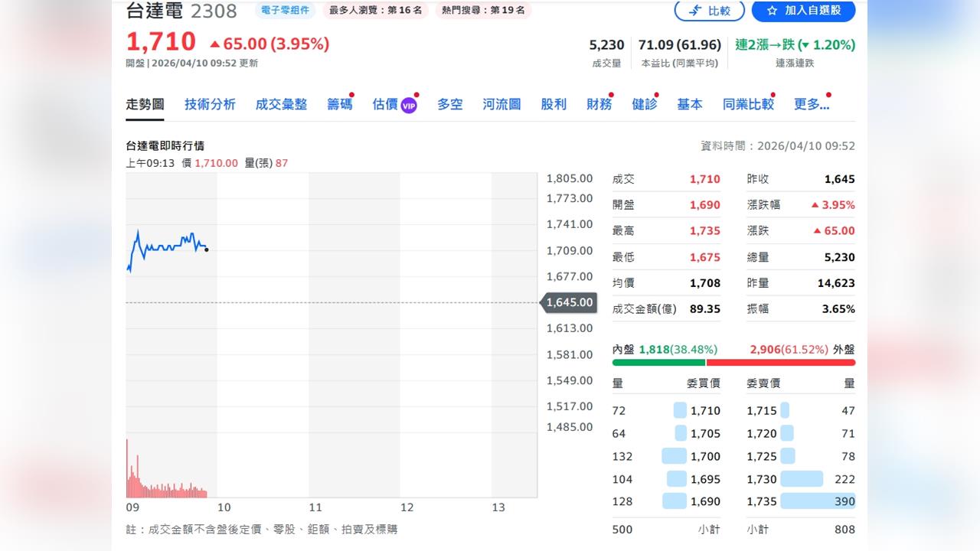980x551 pixels.
Task: Open the 財務 tab
Action: 599,104
